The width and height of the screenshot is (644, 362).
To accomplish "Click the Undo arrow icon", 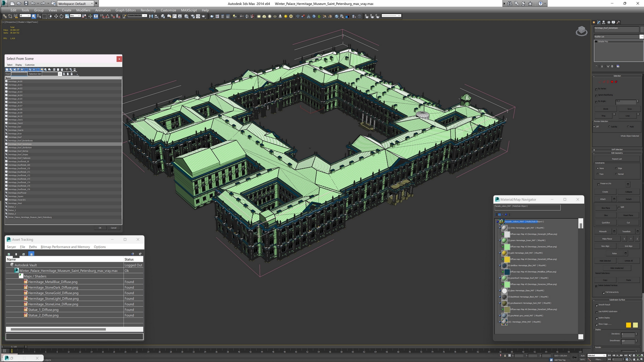I will (33, 3).
